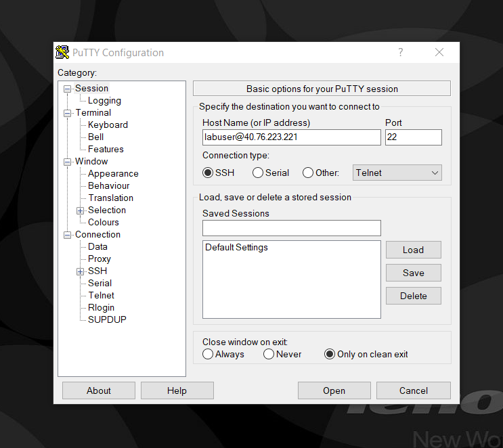This screenshot has height=448, width=503.
Task: Select the SSH connection type radio
Action: [208, 173]
